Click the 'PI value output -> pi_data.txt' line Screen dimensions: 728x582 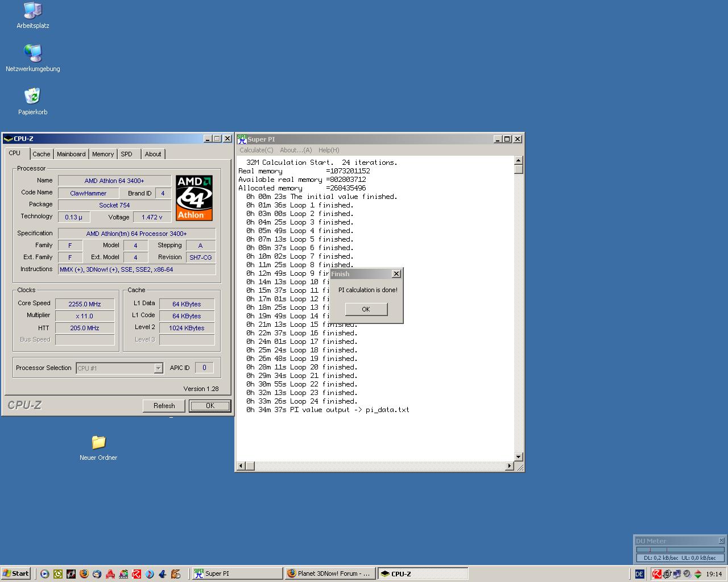point(328,410)
